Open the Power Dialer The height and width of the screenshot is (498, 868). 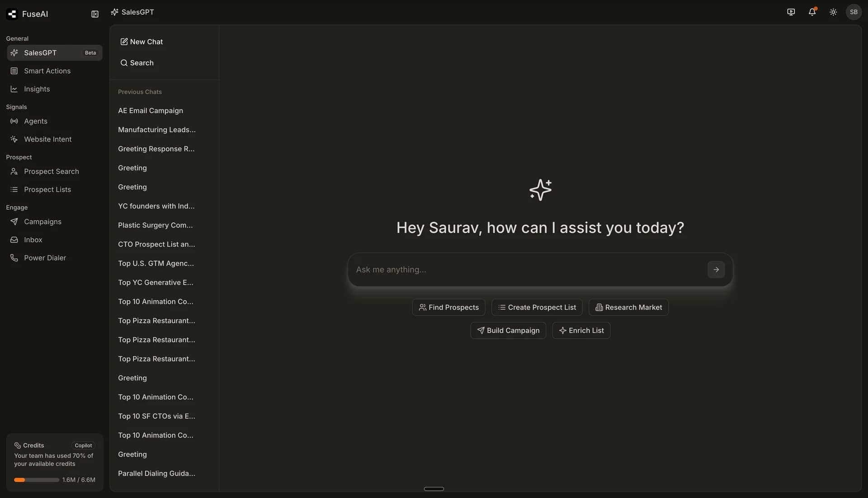(45, 258)
